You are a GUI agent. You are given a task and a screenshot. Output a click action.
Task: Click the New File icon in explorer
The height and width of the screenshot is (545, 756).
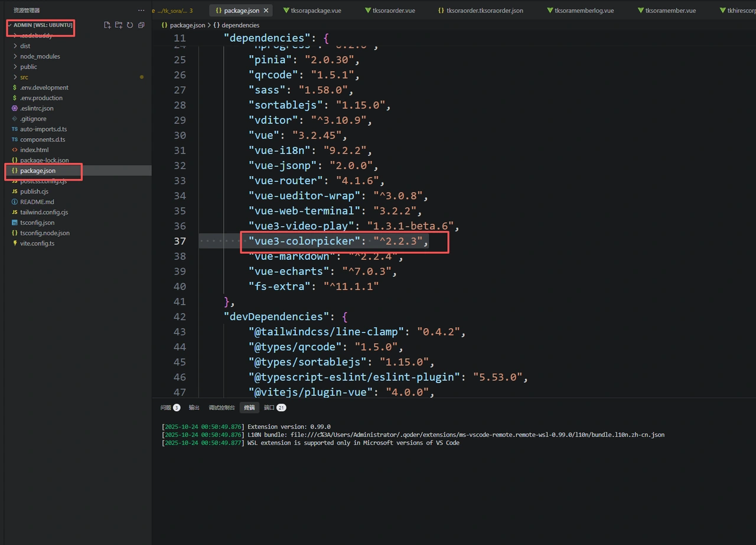(x=107, y=25)
